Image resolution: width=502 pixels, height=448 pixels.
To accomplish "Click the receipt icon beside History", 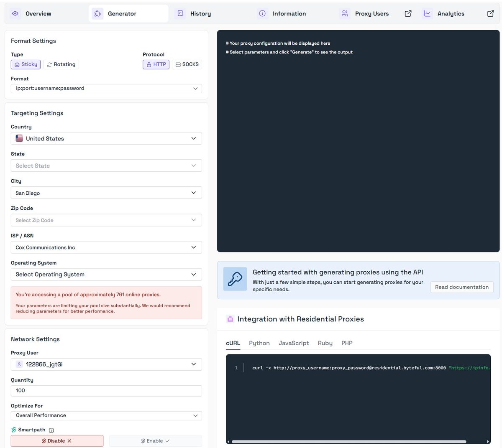I will [180, 13].
